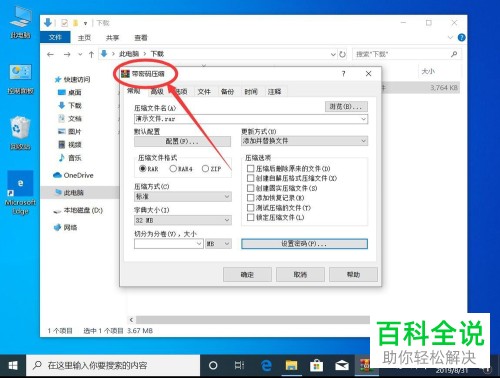Expand Explorer ribbon chevron
This screenshot has height=378, width=500.
coord(450,37)
